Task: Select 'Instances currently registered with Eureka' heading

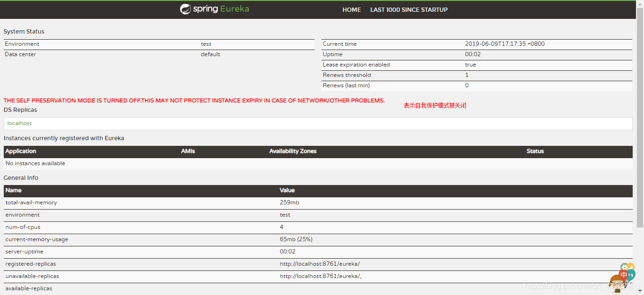Action: coord(64,138)
